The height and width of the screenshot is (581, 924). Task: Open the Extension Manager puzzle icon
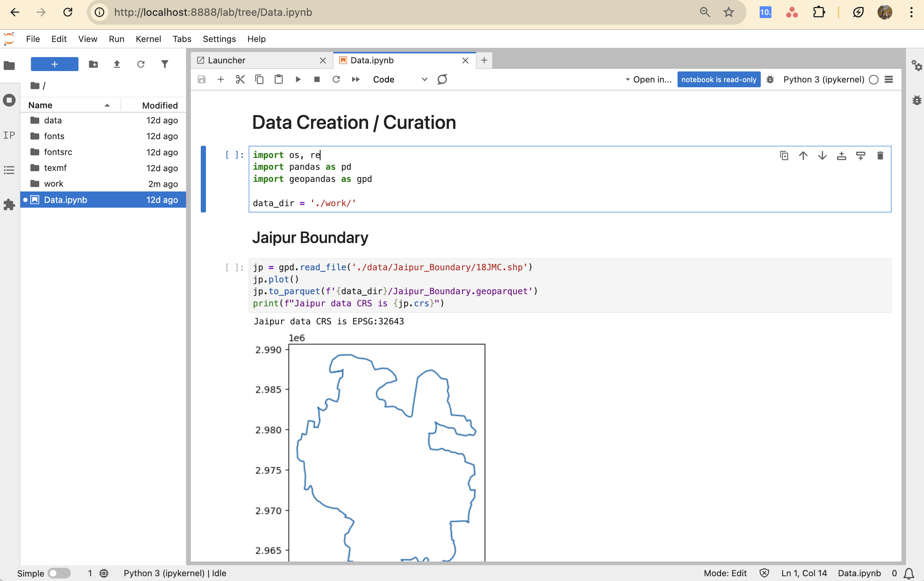(x=9, y=204)
